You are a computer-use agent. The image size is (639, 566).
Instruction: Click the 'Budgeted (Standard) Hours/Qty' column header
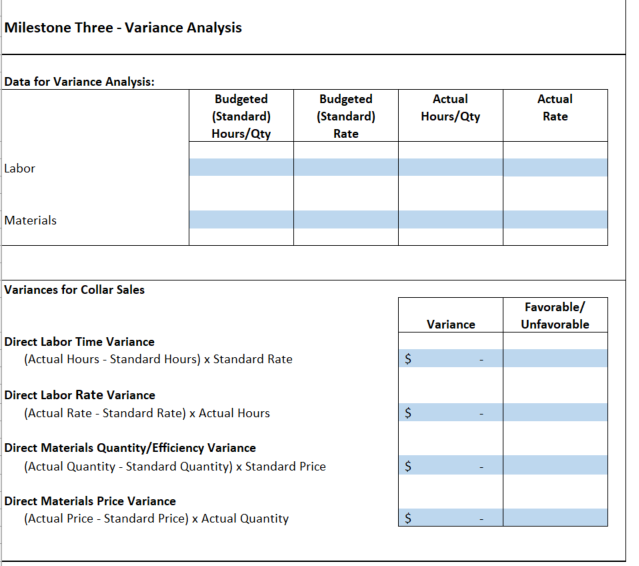click(x=241, y=116)
